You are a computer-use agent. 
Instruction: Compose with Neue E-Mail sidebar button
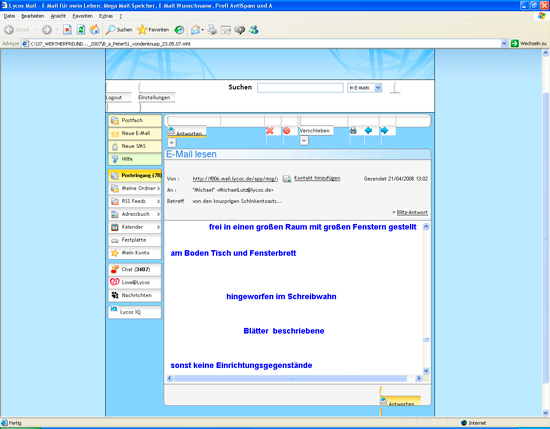point(135,133)
